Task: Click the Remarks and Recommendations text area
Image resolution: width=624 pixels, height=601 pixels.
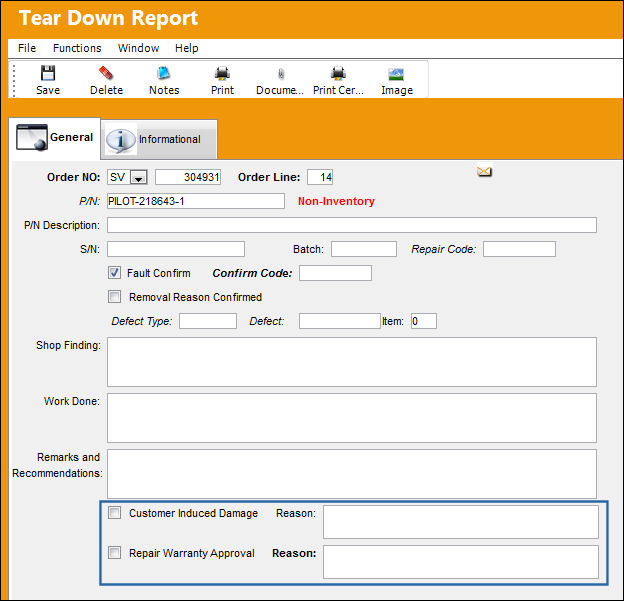Action: click(x=352, y=474)
